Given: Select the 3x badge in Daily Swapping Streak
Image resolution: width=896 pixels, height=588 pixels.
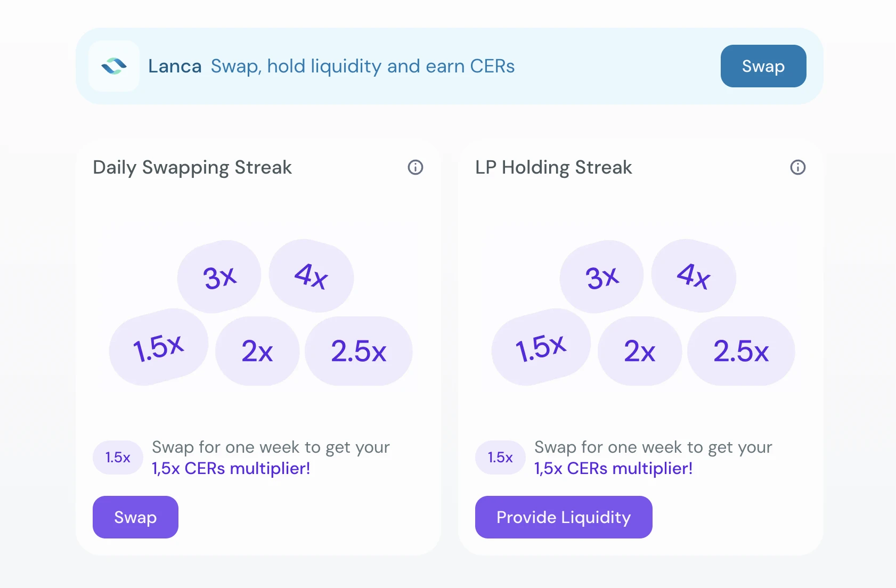Looking at the screenshot, I should click(x=219, y=277).
